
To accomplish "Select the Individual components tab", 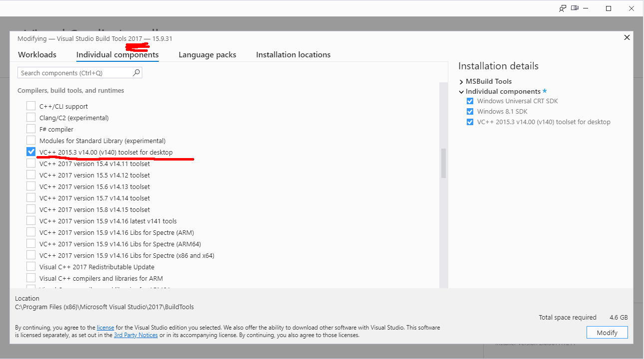I will pyautogui.click(x=117, y=55).
